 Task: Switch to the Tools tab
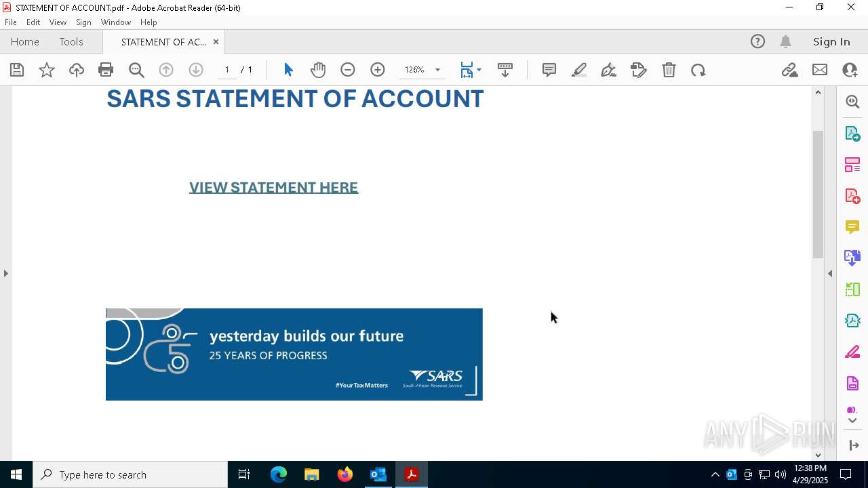click(71, 42)
